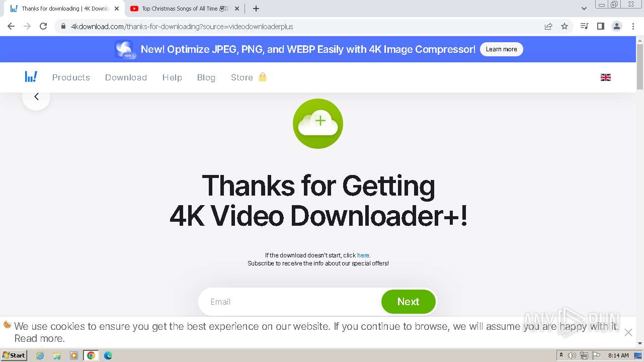This screenshot has height=362, width=644.
Task: Expand the tab search chevron
Action: [584, 9]
